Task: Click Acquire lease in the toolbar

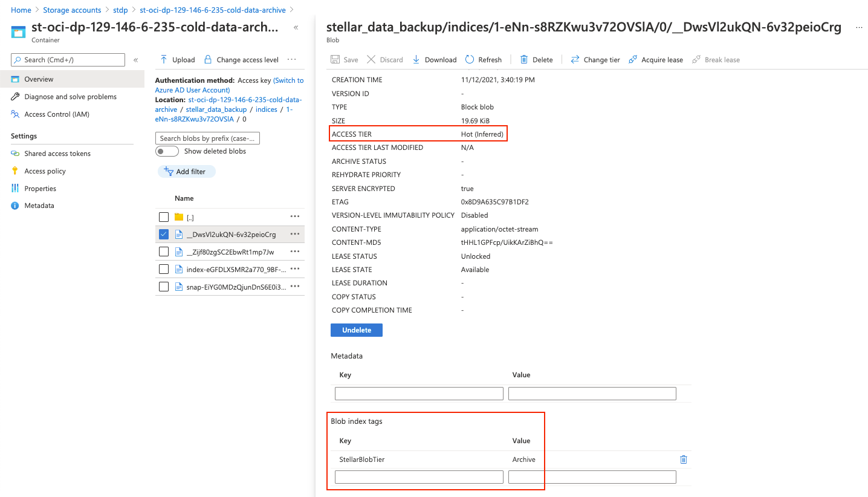Action: pyautogui.click(x=656, y=60)
